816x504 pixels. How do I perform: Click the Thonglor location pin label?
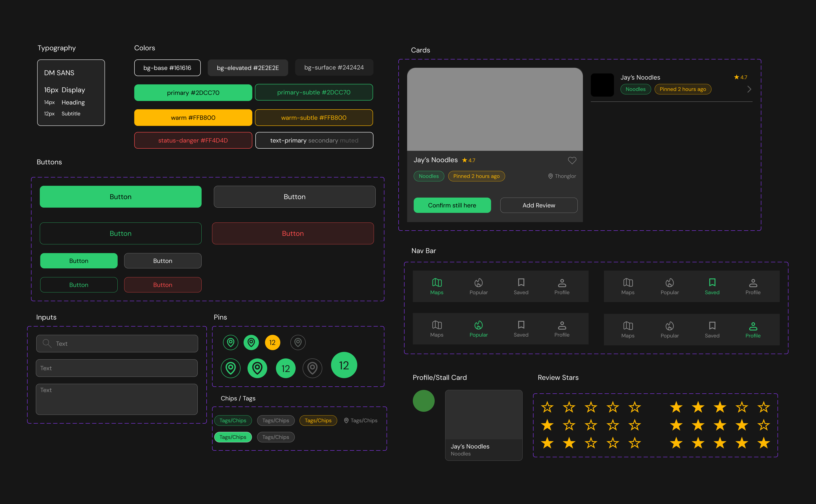tap(562, 176)
